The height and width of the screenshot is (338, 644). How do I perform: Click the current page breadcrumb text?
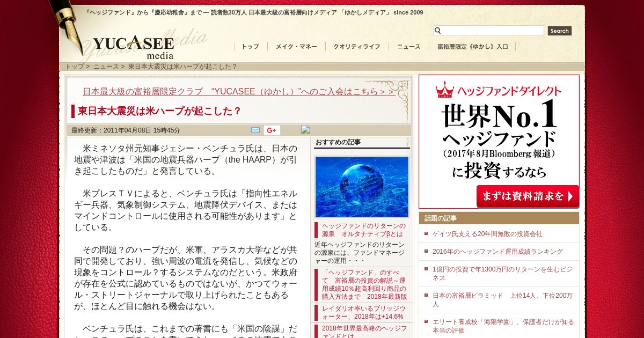182,67
